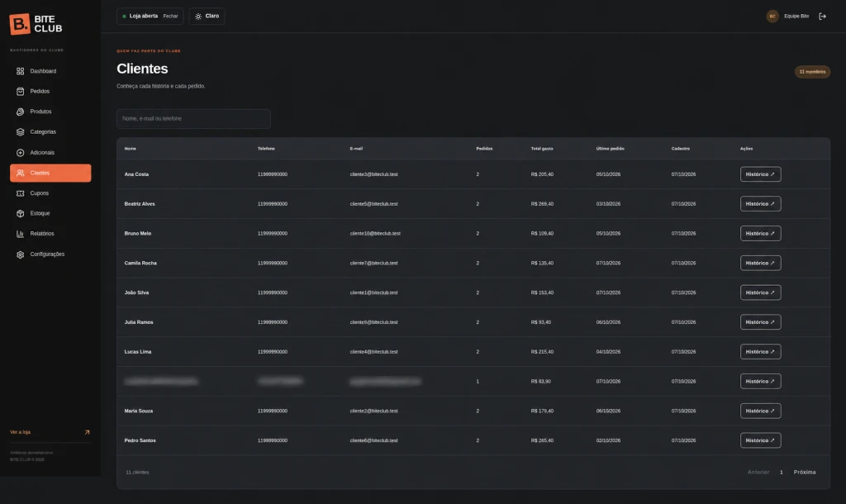
Task: Open the Relatórios chart icon
Action: click(20, 234)
